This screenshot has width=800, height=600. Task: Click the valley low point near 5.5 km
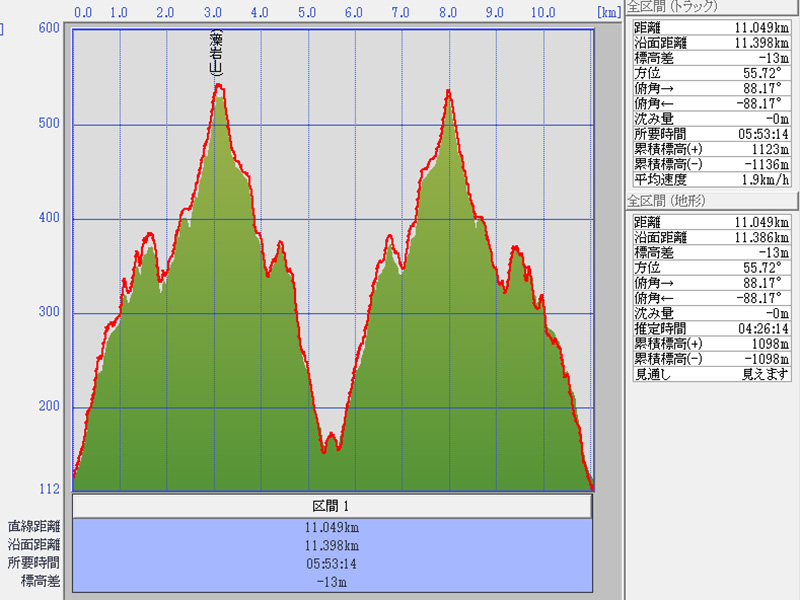tap(323, 451)
